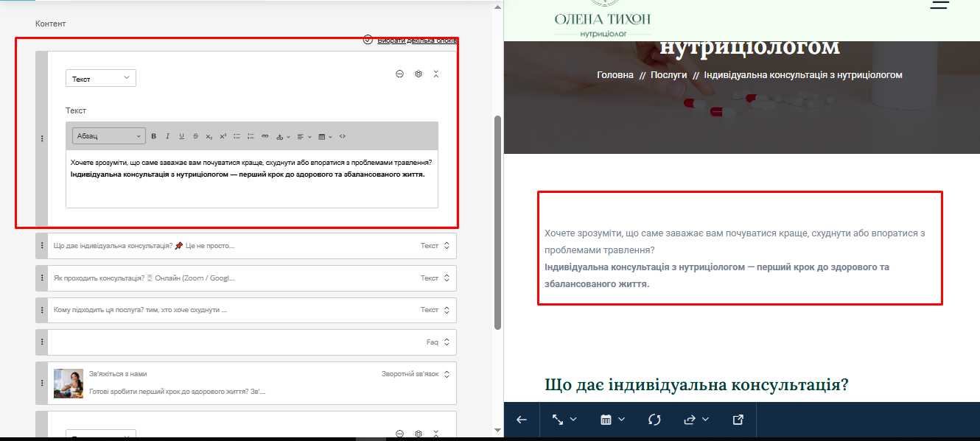Open the block's more actions ellipsis menu
Viewport: 980px width, 441px height.
point(400,74)
